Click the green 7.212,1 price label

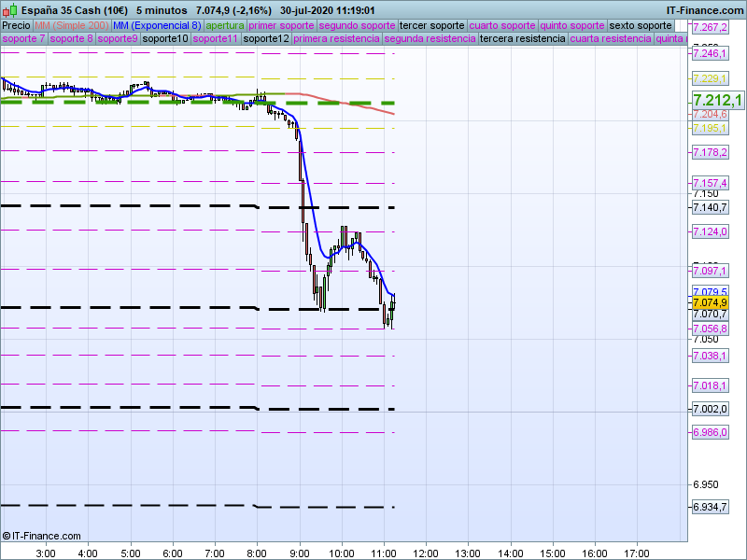coord(716,101)
